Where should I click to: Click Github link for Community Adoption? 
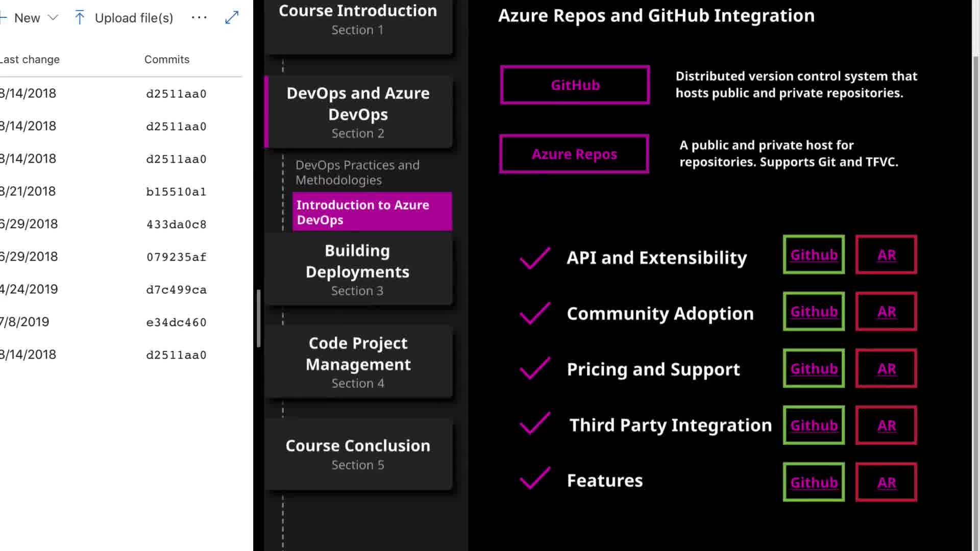(x=814, y=312)
